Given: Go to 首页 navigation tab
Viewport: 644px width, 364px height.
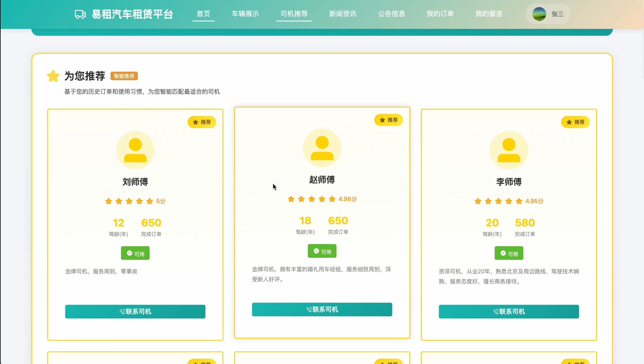Looking at the screenshot, I should click(203, 14).
